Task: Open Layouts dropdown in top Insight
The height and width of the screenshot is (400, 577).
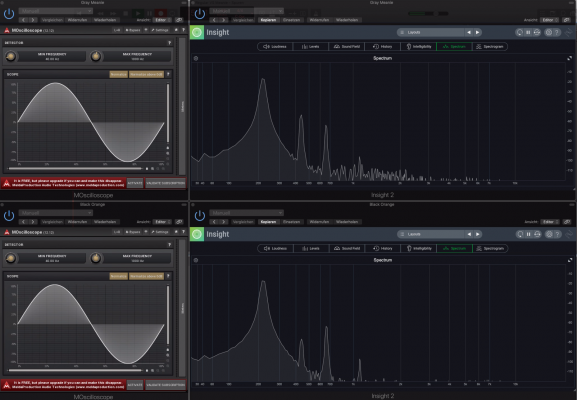Action: pyautogui.click(x=431, y=32)
